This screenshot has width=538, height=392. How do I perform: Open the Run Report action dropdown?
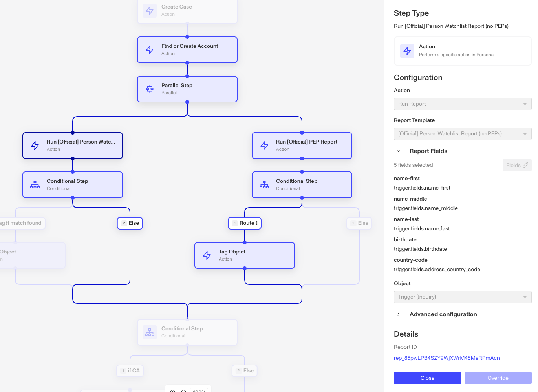tap(463, 104)
